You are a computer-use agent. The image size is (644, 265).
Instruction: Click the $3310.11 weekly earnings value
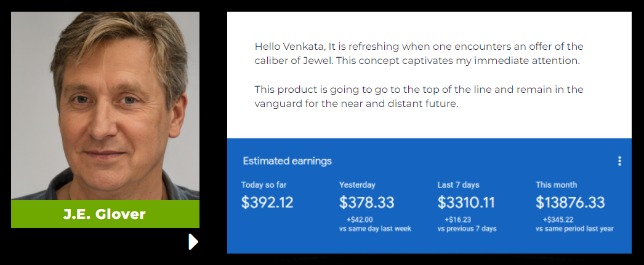pyautogui.click(x=465, y=203)
